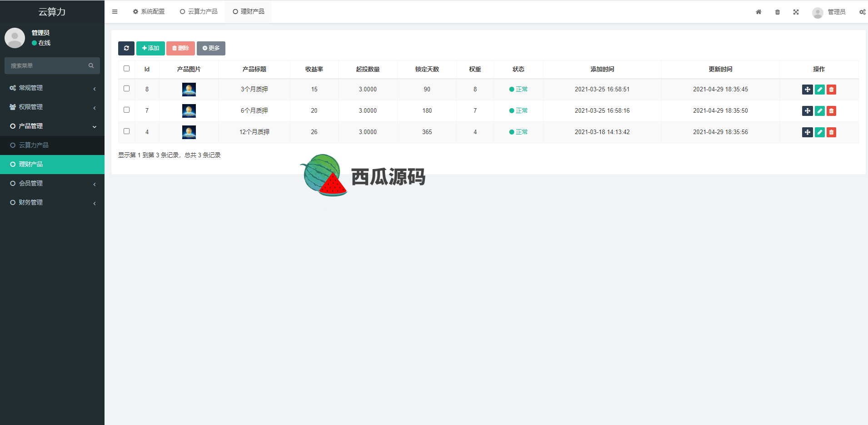Click the 2021-03-18 14:13:42 add time cell
868x425 pixels.
pos(602,132)
